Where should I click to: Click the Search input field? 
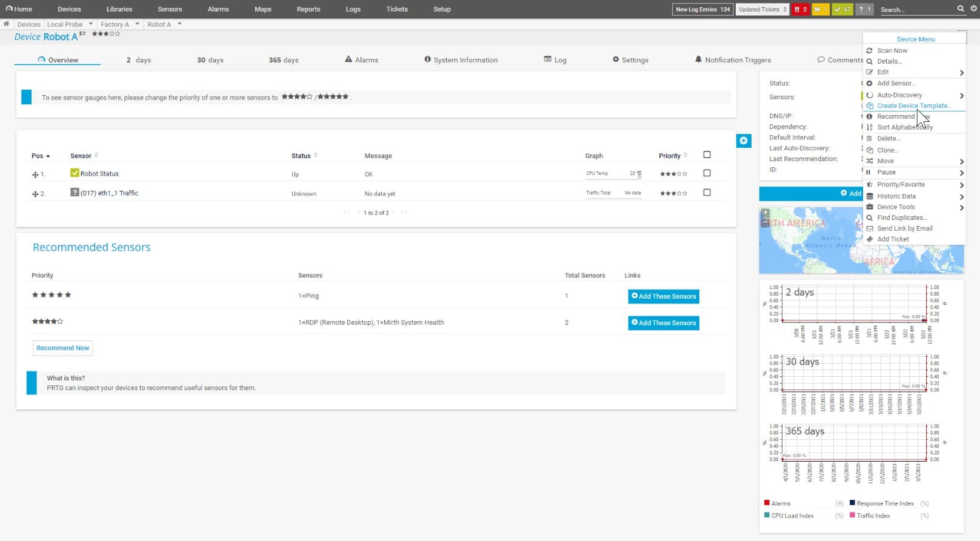(915, 10)
